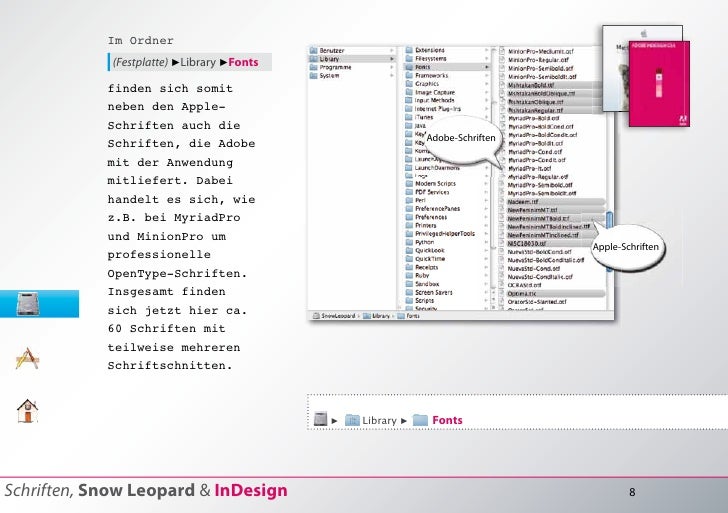
Task: Click the Scripts folder icon
Action: 409,300
